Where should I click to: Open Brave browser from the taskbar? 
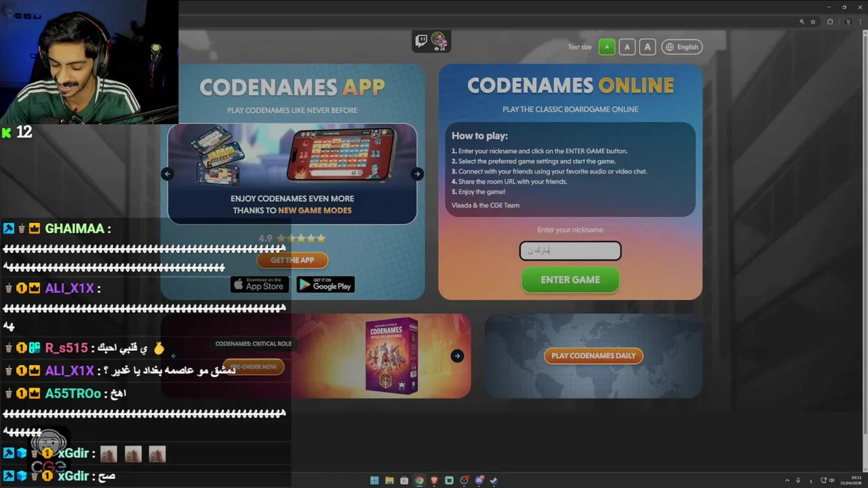point(434,481)
